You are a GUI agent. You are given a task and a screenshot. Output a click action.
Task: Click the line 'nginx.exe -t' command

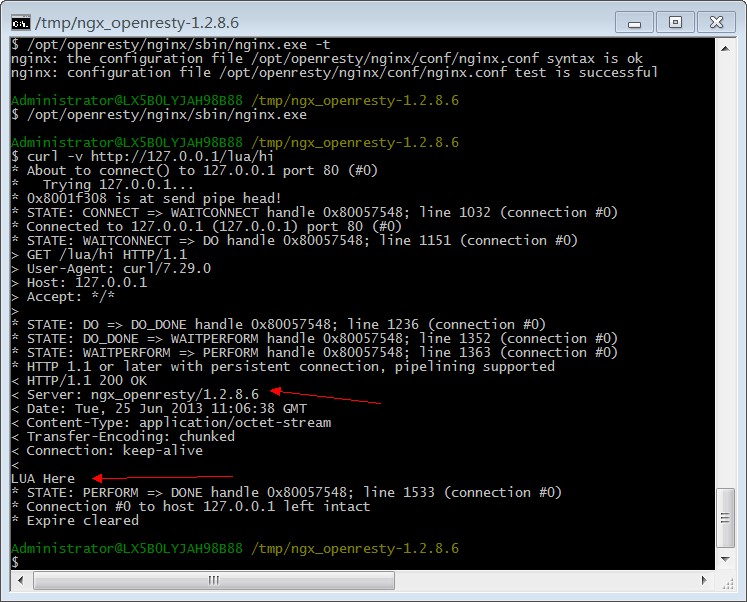[171, 45]
